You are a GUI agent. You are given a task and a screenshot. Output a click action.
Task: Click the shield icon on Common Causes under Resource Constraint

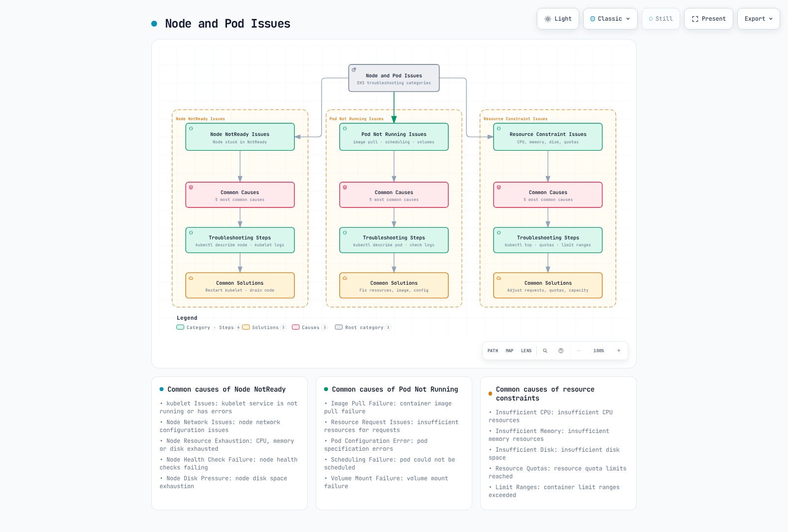point(499,187)
